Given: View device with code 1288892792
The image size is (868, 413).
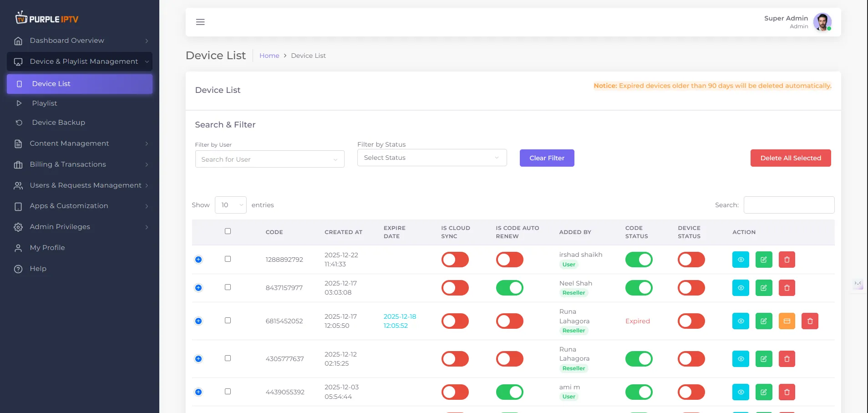Looking at the screenshot, I should 741,260.
